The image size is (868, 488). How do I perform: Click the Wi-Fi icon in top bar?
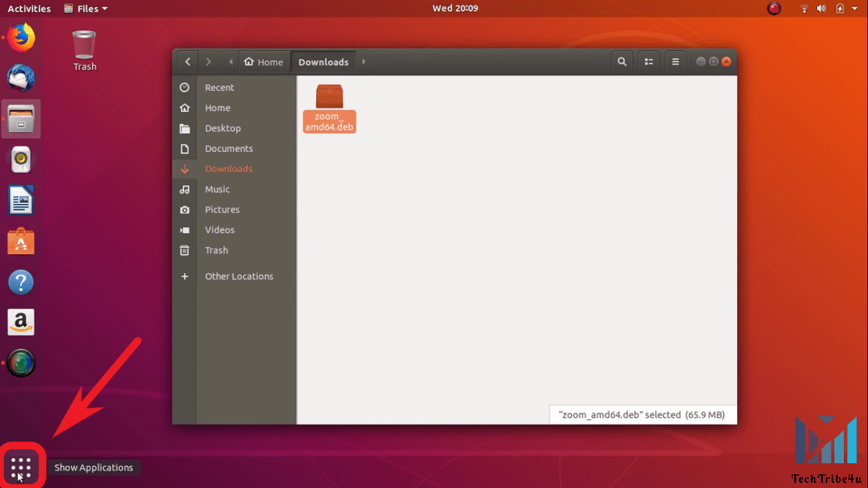coord(804,8)
